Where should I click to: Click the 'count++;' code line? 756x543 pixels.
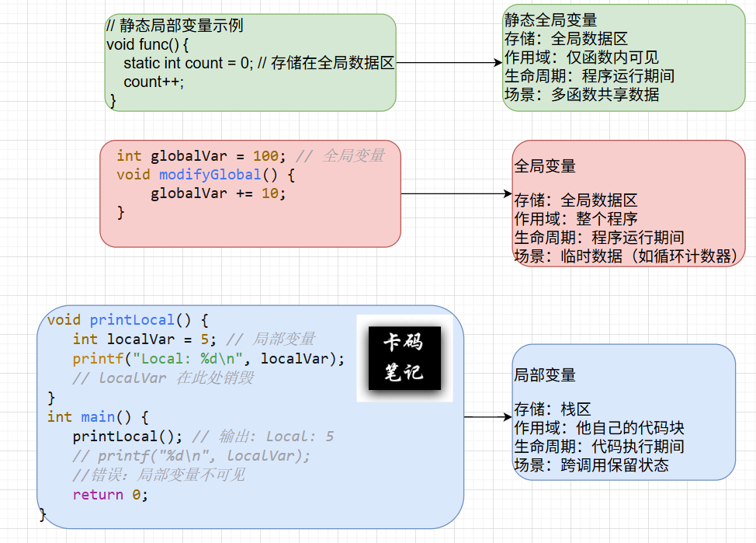coord(154,82)
